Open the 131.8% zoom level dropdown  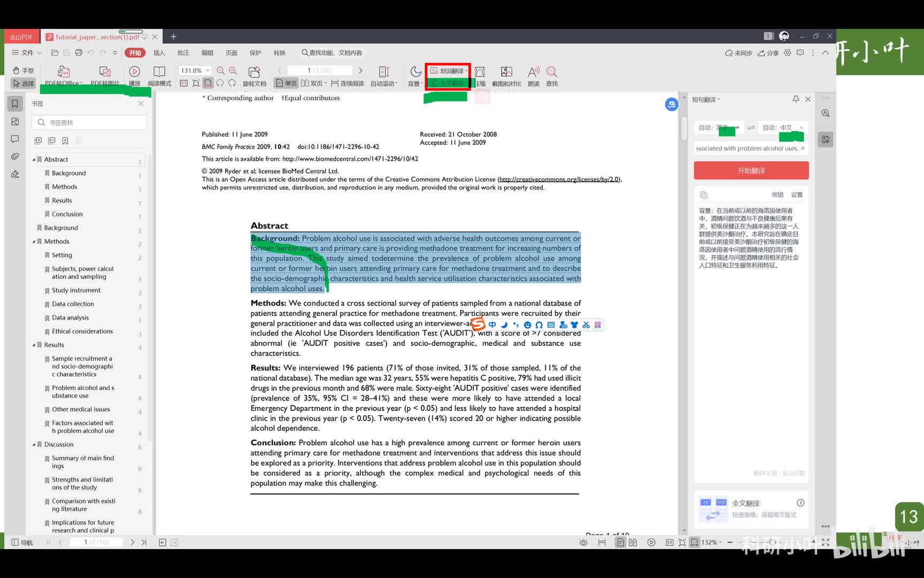[x=207, y=71]
